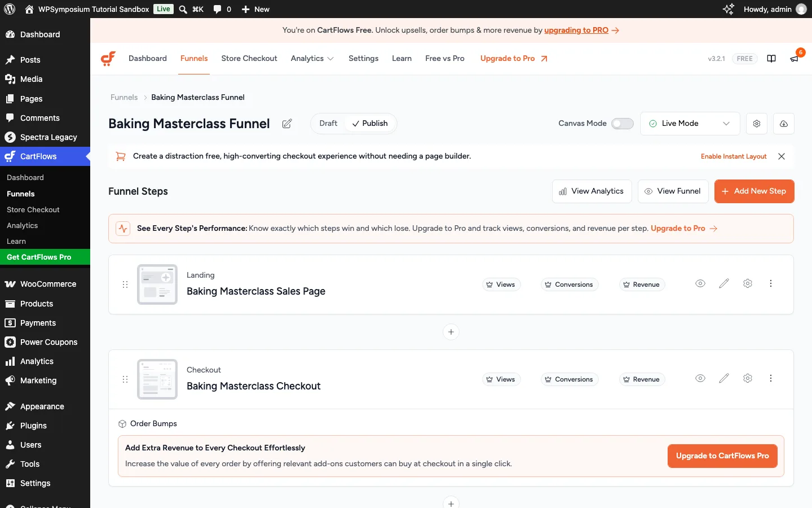Click the WordPress logo in admin bar
812x508 pixels.
click(10, 9)
